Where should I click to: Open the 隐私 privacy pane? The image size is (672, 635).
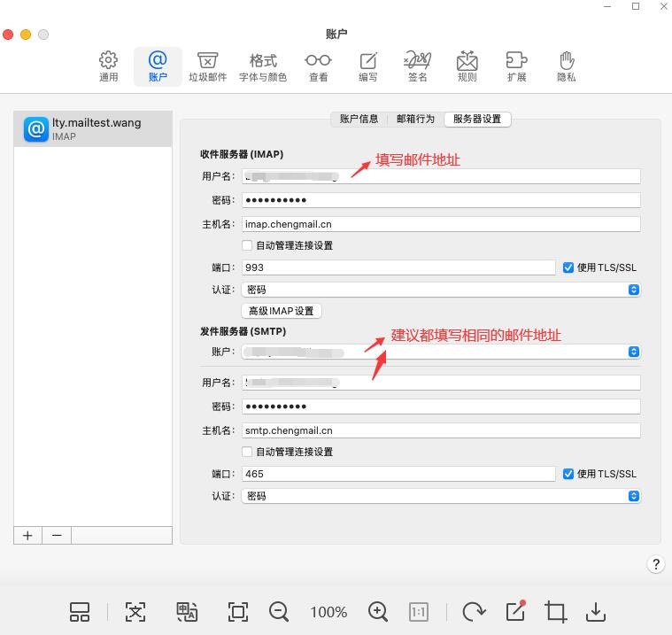[566, 67]
